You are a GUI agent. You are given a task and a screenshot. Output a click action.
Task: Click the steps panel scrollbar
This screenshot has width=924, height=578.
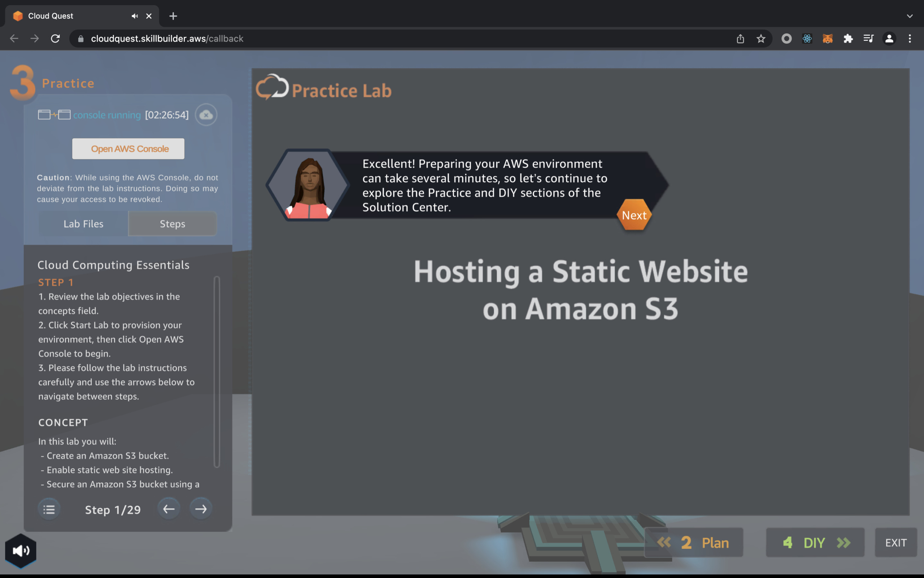tap(217, 372)
